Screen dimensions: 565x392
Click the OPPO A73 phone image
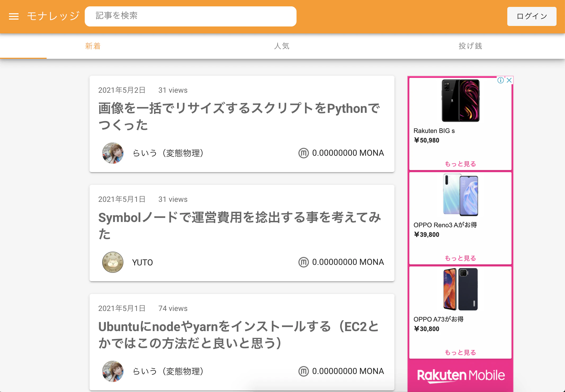460,289
